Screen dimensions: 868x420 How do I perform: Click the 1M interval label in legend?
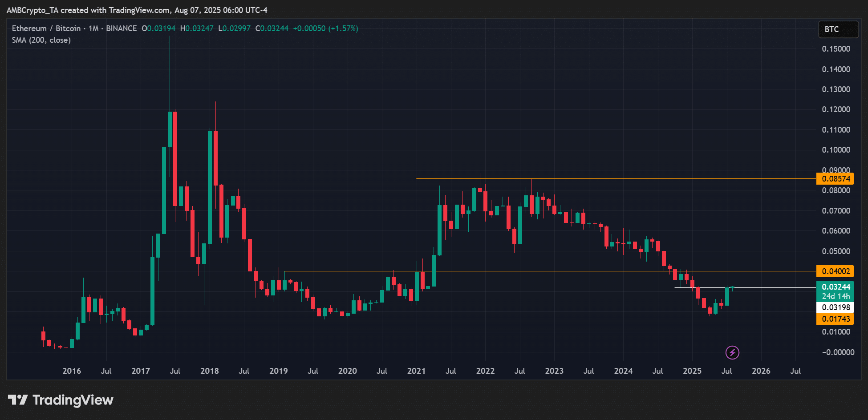tap(93, 28)
